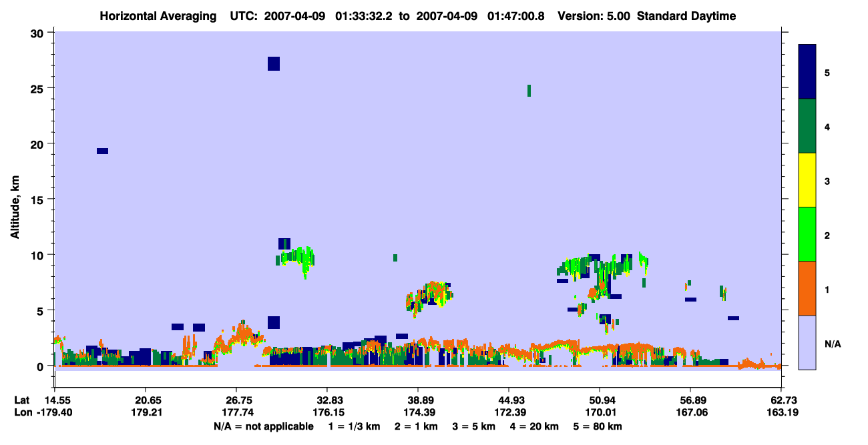Click the '2 = 1 km' legend note
Viewport: 868px width, 445px height.
[417, 426]
